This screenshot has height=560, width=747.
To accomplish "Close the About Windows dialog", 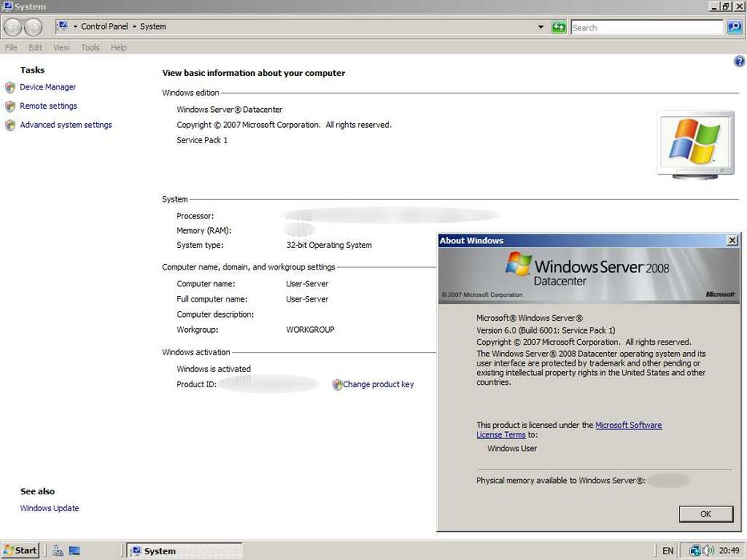I will (733, 241).
